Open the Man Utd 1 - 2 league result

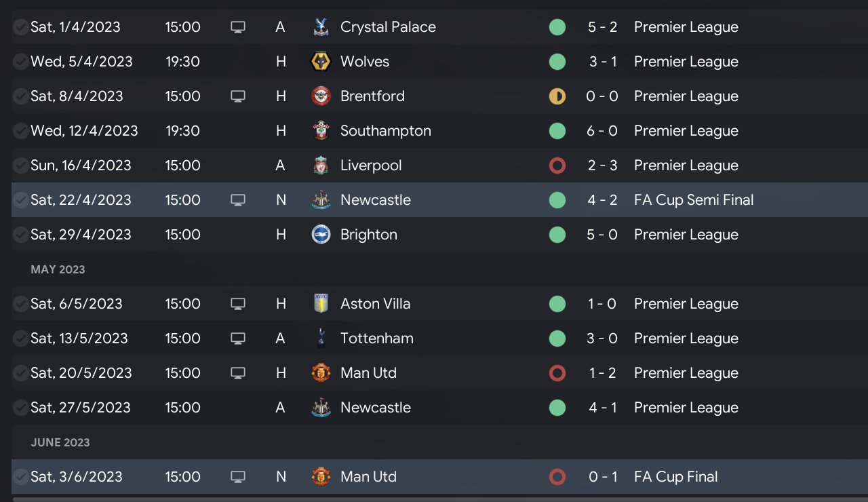click(x=602, y=373)
